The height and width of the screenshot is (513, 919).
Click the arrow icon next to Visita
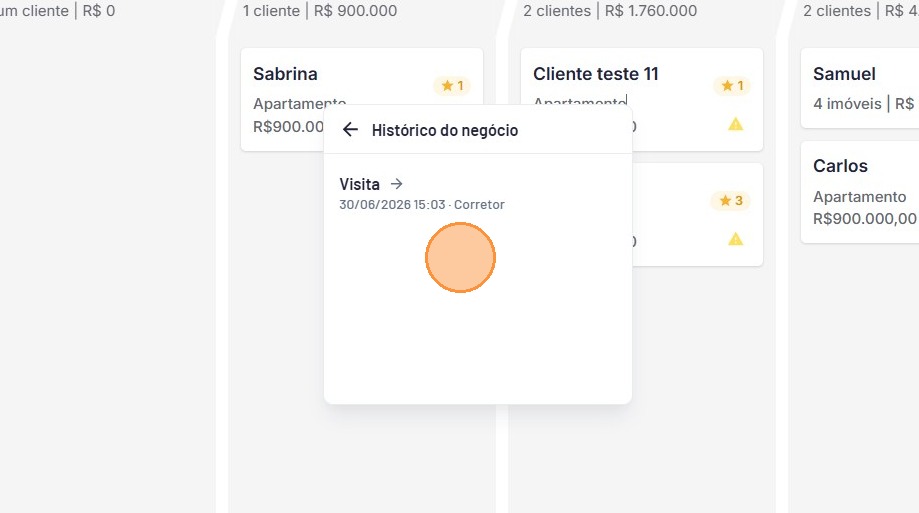[x=397, y=184]
